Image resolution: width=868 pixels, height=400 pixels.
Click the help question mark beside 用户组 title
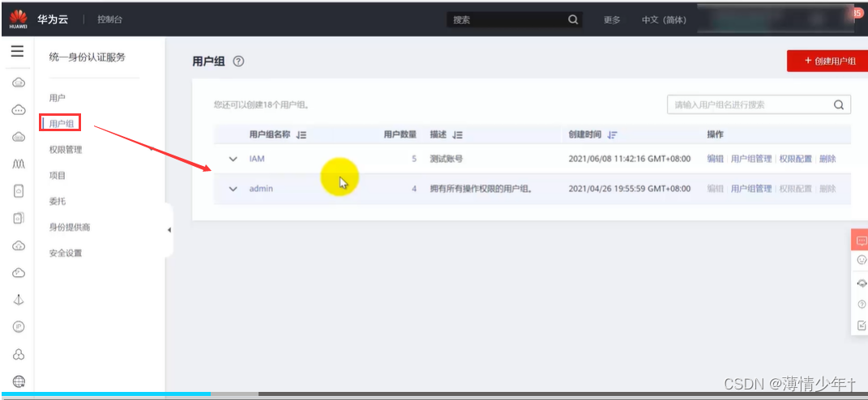(x=238, y=62)
